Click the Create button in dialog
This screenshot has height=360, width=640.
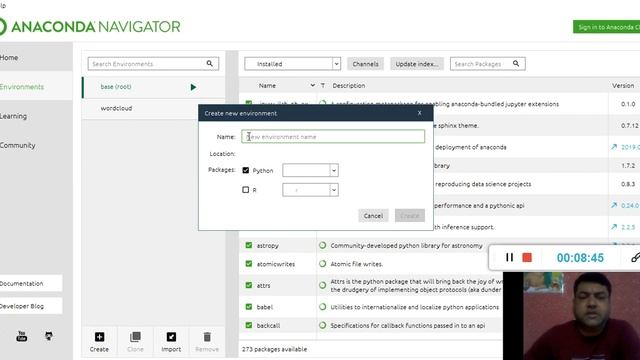pos(410,216)
